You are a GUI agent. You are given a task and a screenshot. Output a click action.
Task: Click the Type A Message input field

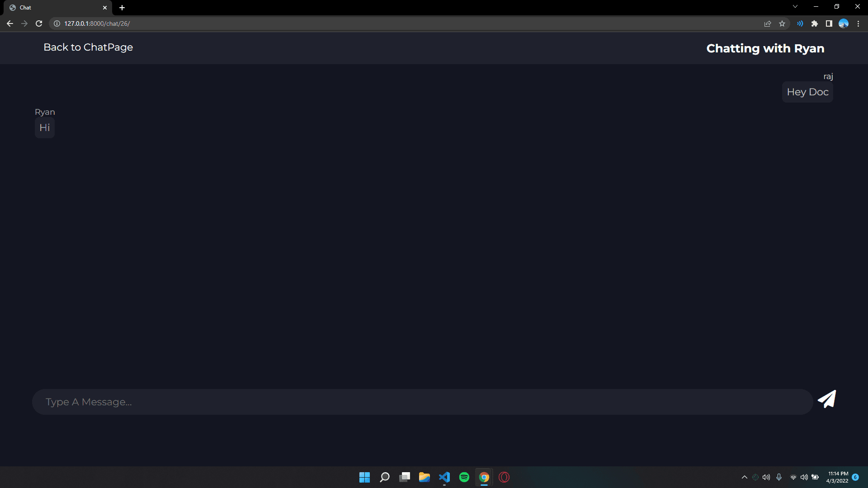(x=422, y=402)
